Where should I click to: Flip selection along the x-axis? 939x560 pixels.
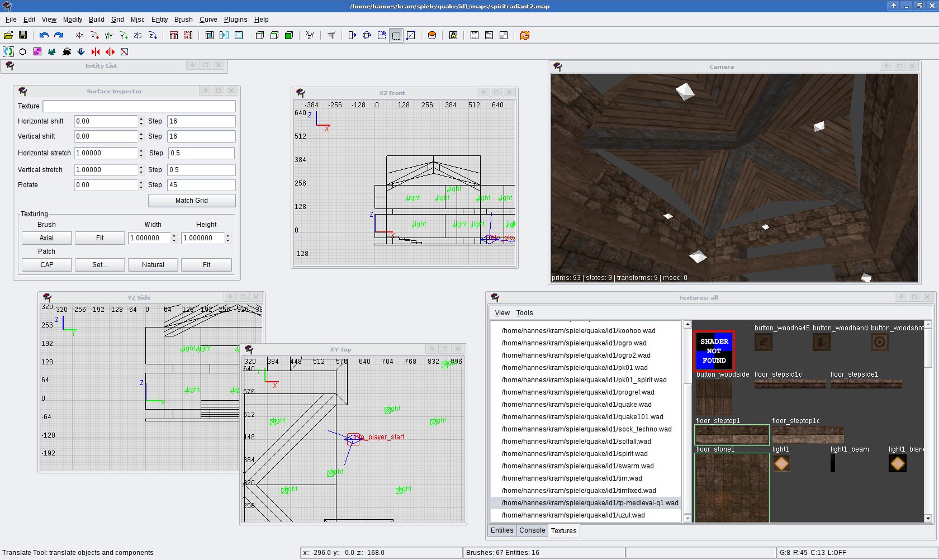[80, 35]
